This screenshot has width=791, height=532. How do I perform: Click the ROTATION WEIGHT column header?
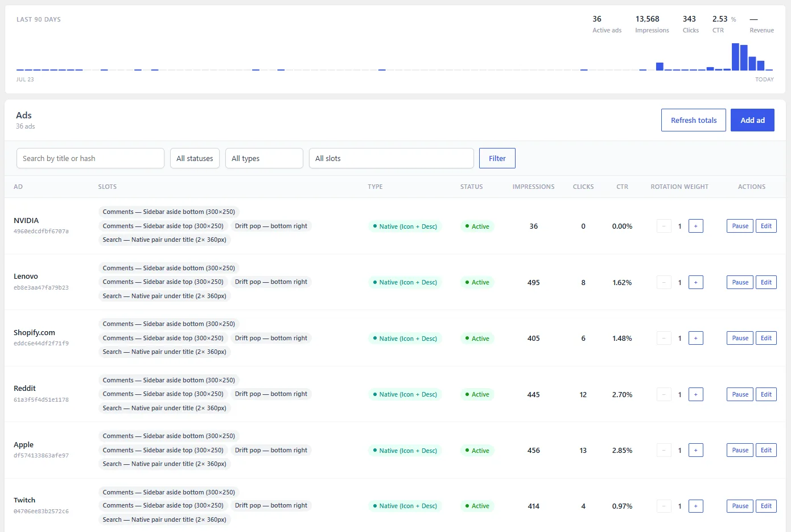679,187
